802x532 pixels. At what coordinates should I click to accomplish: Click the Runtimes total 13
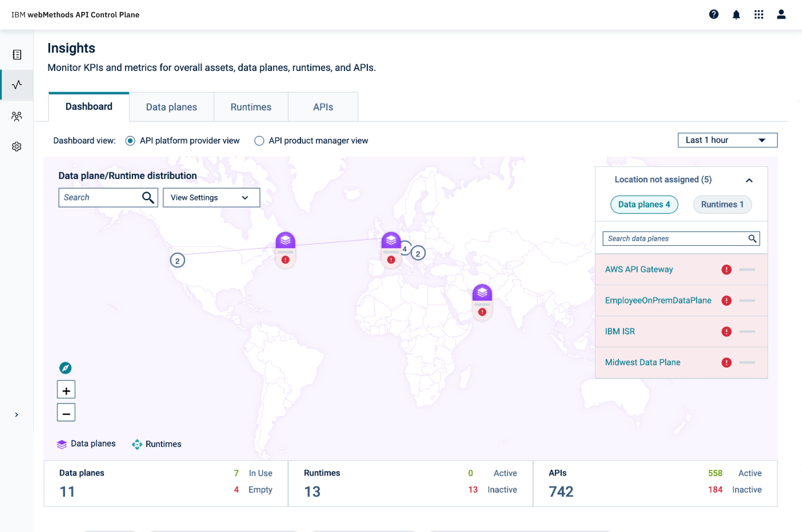312,492
